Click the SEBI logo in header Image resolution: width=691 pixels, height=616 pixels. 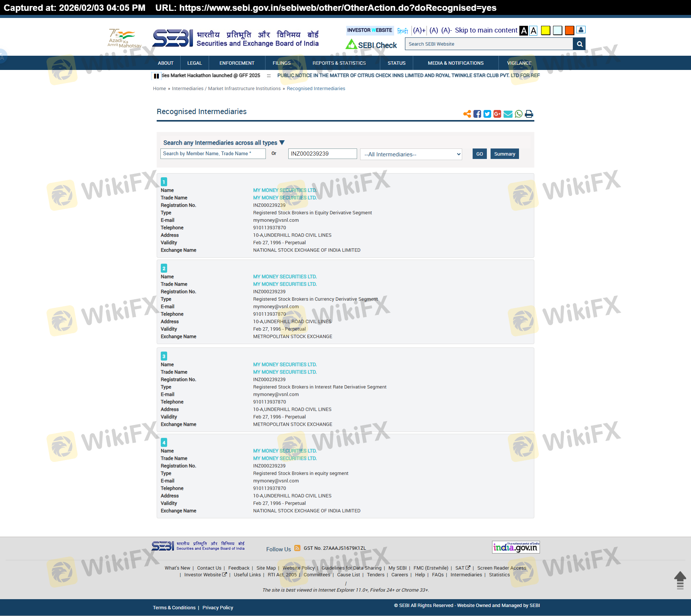pos(236,38)
